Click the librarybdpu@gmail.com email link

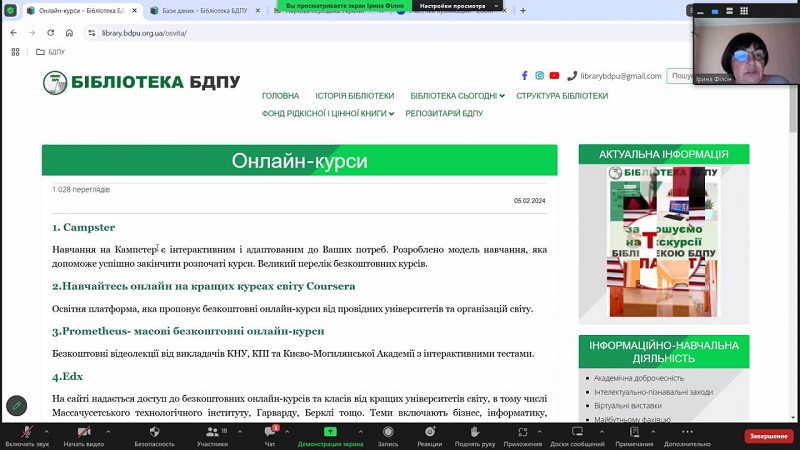point(620,76)
